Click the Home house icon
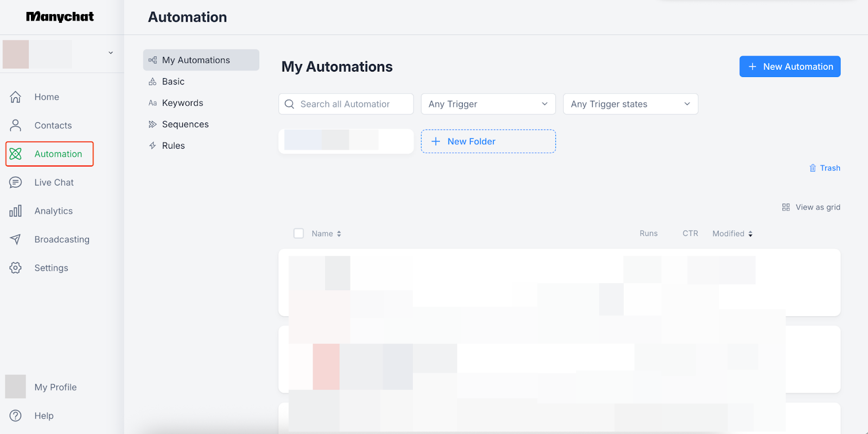This screenshot has height=434, width=868. point(16,97)
